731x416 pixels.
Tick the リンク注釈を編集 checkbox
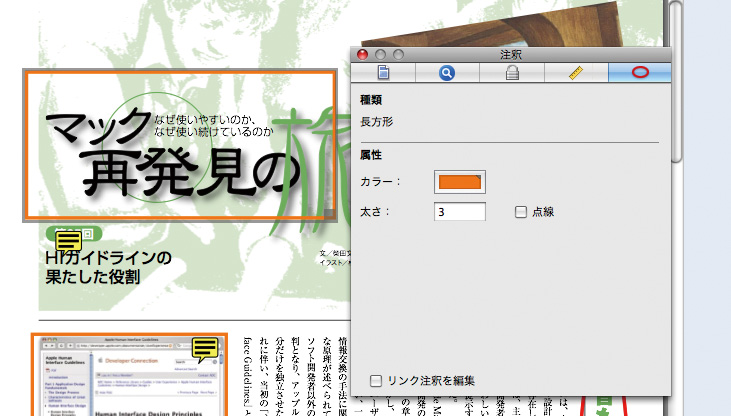(x=376, y=381)
